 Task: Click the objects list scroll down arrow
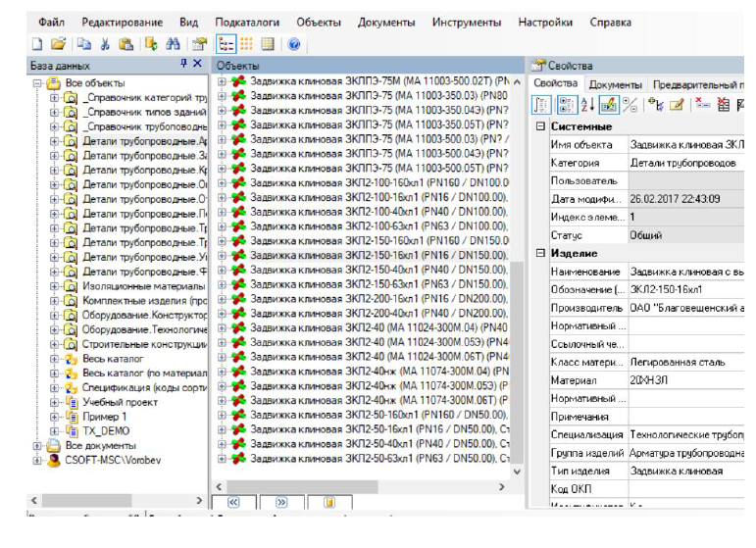517,472
